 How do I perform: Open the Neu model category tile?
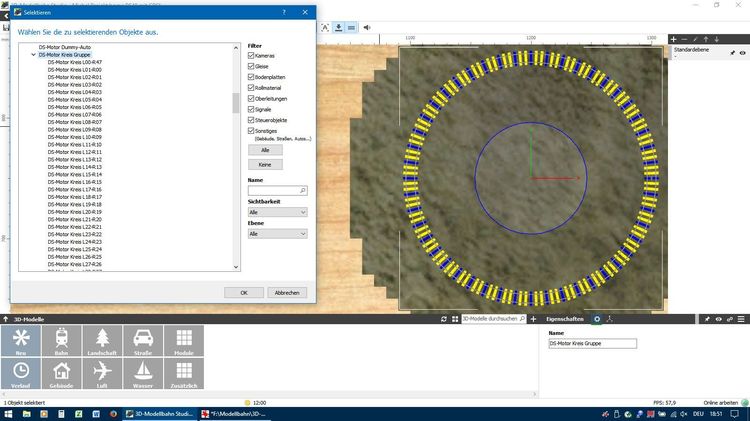pos(21,341)
